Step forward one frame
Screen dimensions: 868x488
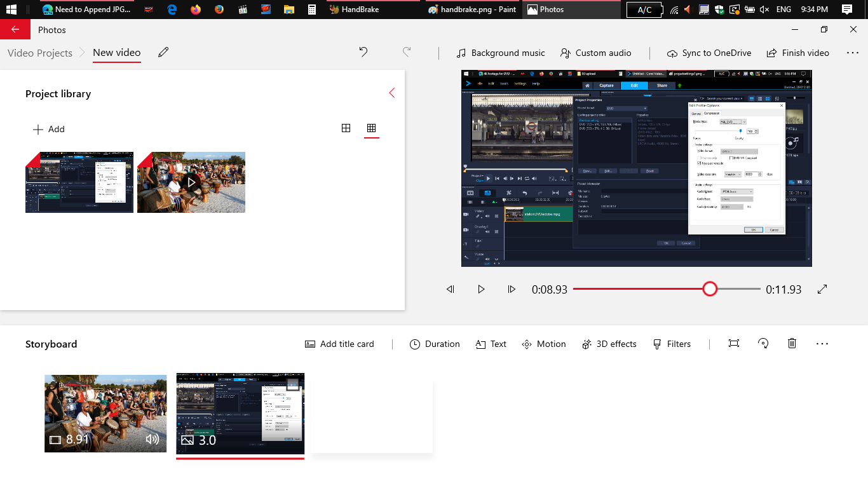(x=512, y=289)
